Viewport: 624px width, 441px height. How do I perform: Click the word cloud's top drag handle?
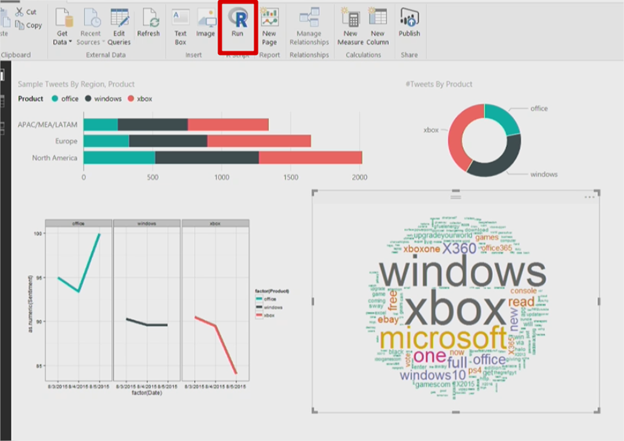click(x=456, y=197)
